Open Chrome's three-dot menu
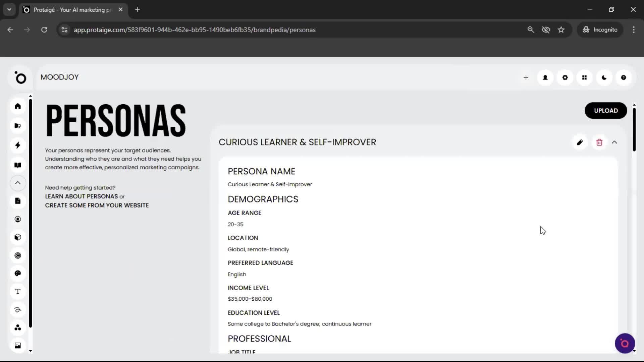 pos(634,29)
